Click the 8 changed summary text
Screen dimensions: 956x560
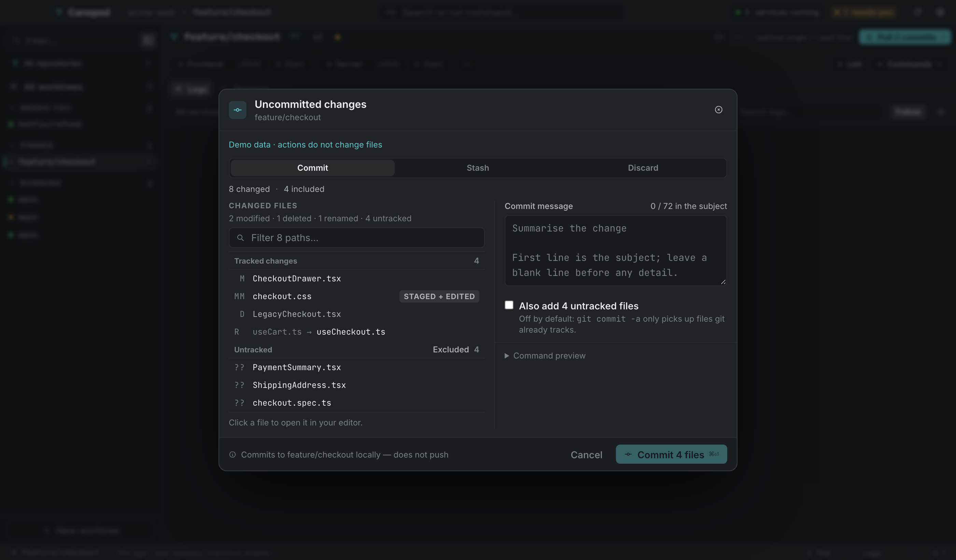click(249, 189)
